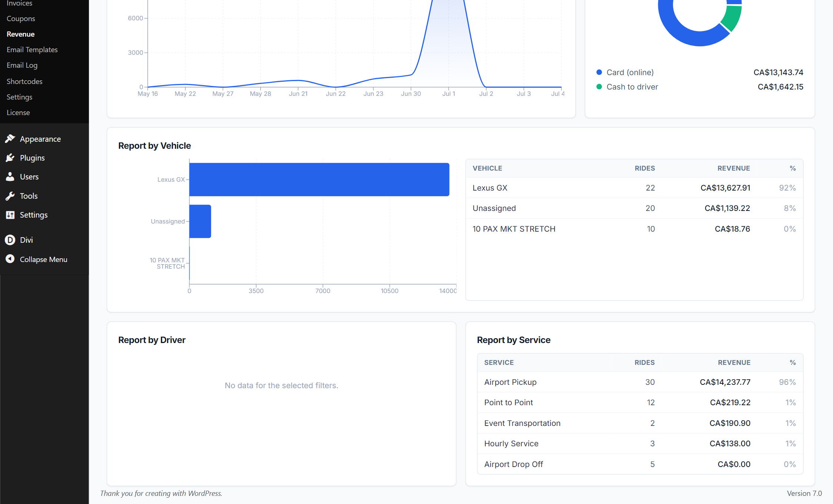The image size is (833, 504).
Task: Click the Lexus GX bar in chart
Action: click(x=319, y=179)
